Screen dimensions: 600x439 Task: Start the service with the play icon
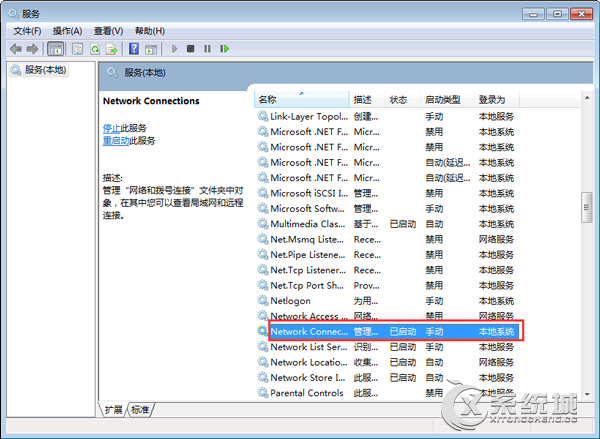click(174, 49)
